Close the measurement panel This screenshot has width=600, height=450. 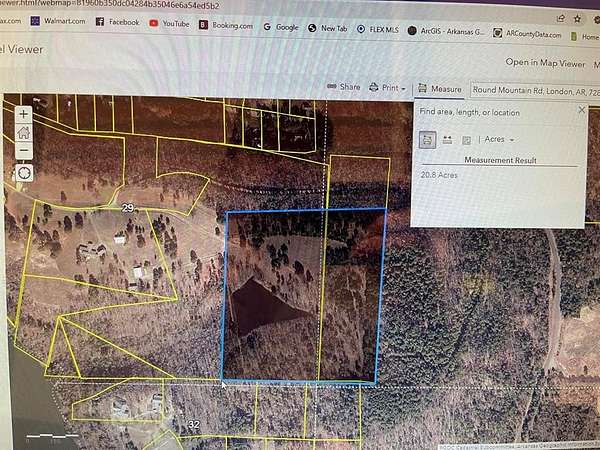point(581,111)
